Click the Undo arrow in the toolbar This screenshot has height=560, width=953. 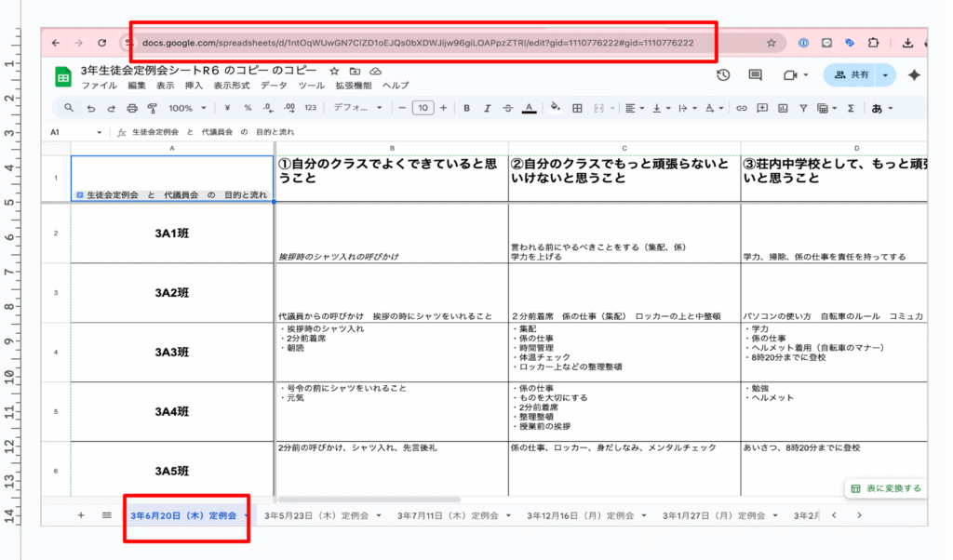tap(90, 108)
